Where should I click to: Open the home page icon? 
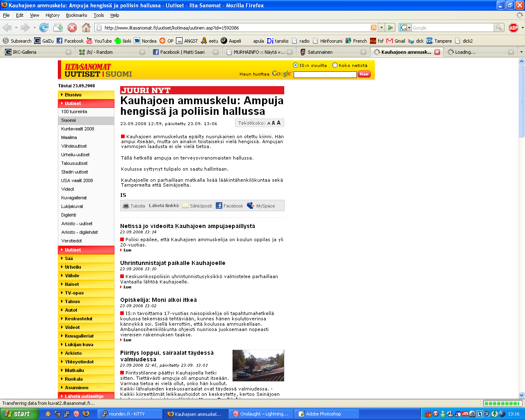tap(86, 27)
